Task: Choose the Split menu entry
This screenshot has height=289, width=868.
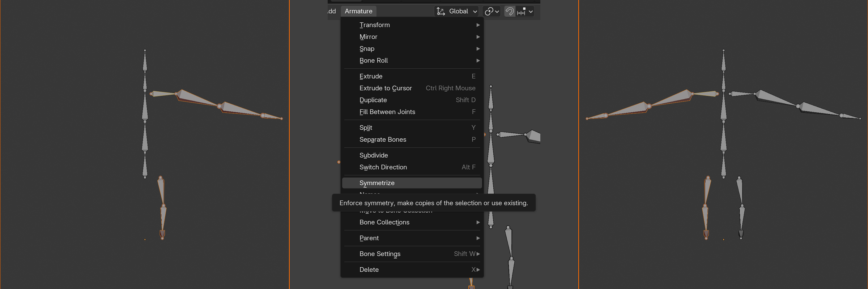Action: (x=412, y=128)
